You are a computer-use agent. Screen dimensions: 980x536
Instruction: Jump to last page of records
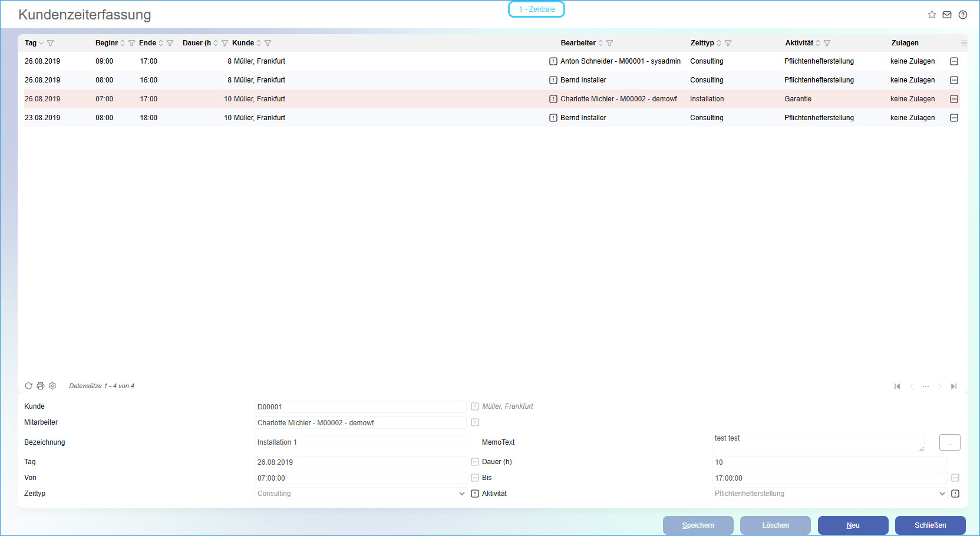point(953,386)
